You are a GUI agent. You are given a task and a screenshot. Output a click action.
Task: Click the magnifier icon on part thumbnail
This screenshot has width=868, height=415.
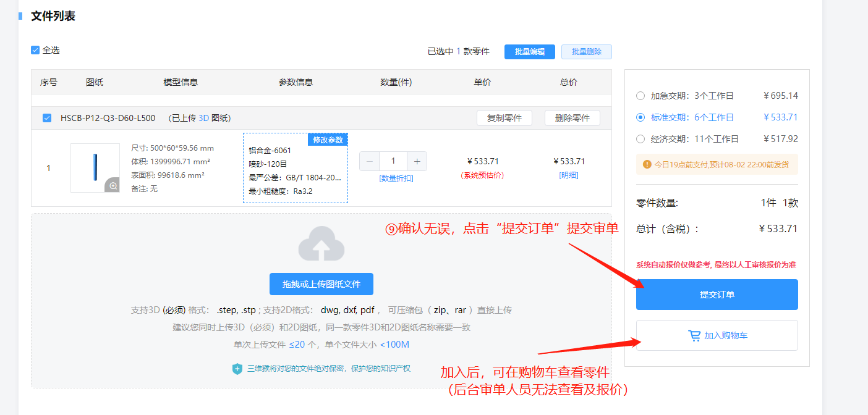coord(113,185)
